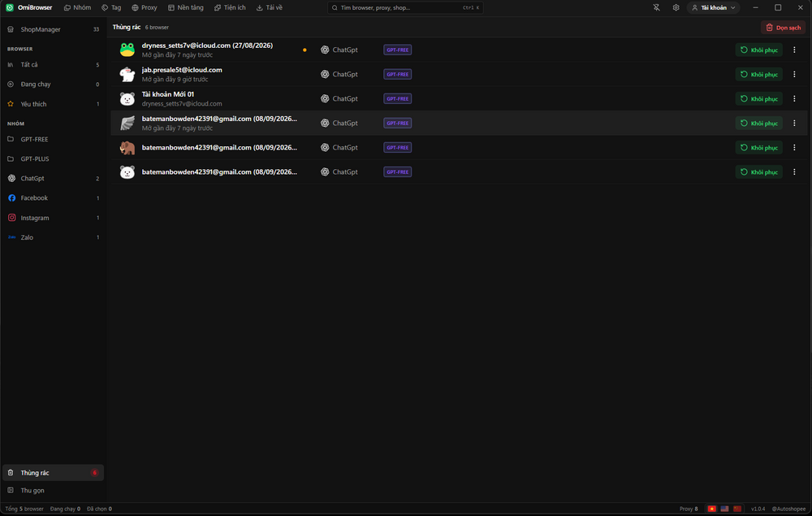
Task: Click the Vietnam flag in status bar
Action: click(x=712, y=509)
